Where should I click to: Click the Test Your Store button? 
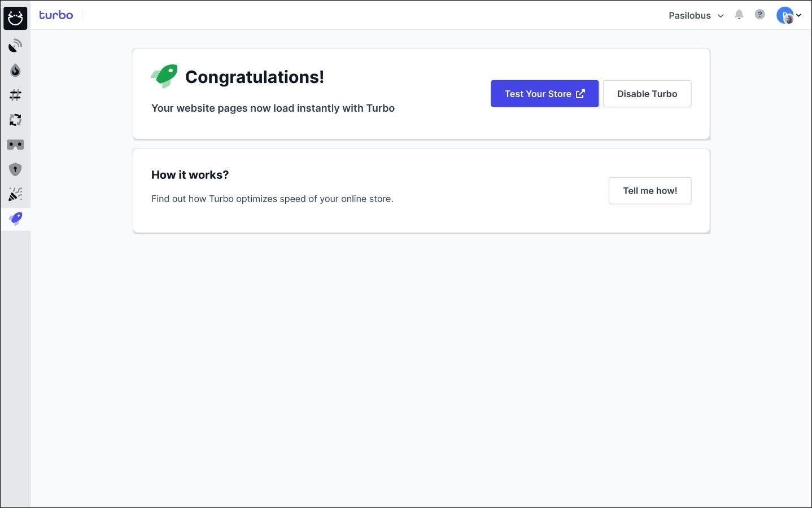click(544, 94)
